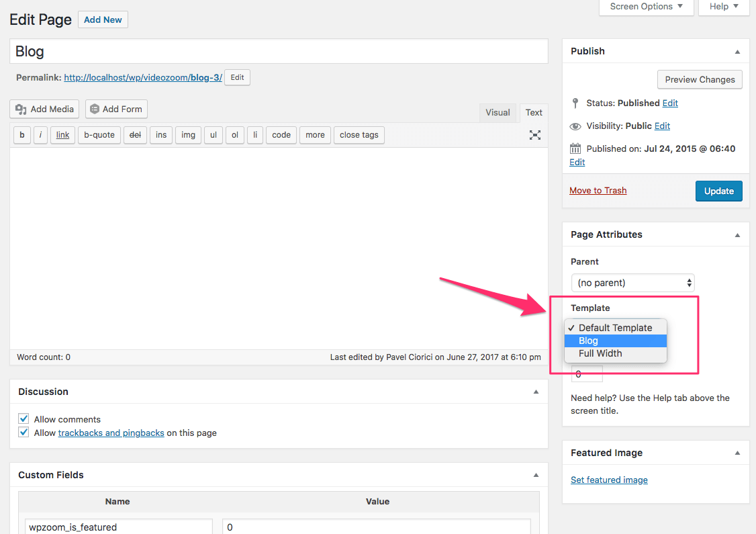Open Screen Options dropdown panel
Screen dimensions: 756x534
tap(646, 7)
